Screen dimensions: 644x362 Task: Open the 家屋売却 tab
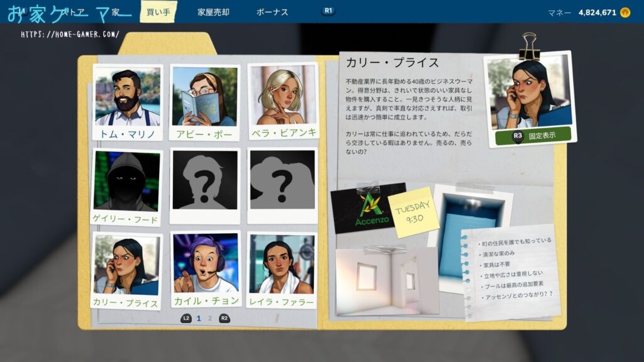(x=213, y=13)
